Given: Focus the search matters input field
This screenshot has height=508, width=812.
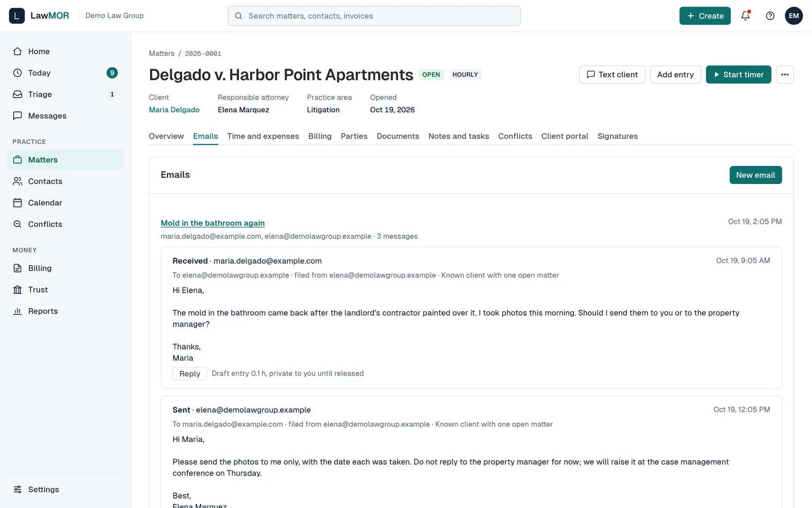Looking at the screenshot, I should point(374,16).
